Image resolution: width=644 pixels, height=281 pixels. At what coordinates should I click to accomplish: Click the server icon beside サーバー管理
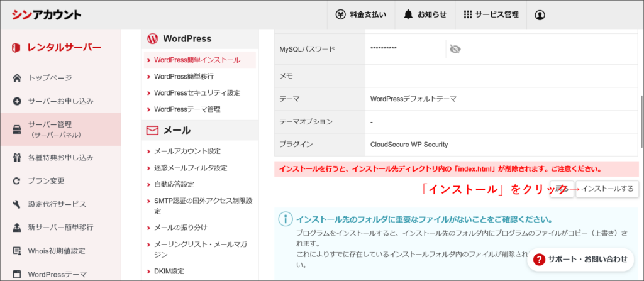[x=17, y=129]
